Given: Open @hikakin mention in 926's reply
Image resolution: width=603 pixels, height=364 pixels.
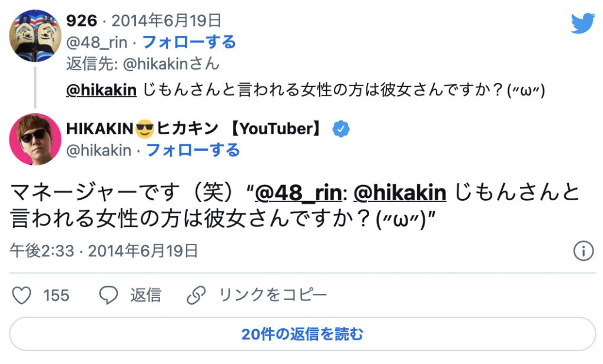Looking at the screenshot, I should point(102,90).
